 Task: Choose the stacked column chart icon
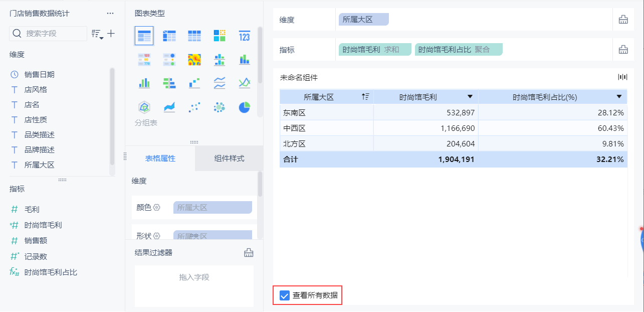[x=245, y=60]
